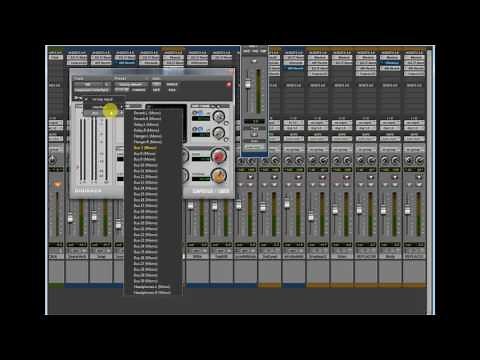This screenshot has height=360, width=480.
Task: Choose Headphones R (Mono) at the list bottom
Action: pos(152,293)
